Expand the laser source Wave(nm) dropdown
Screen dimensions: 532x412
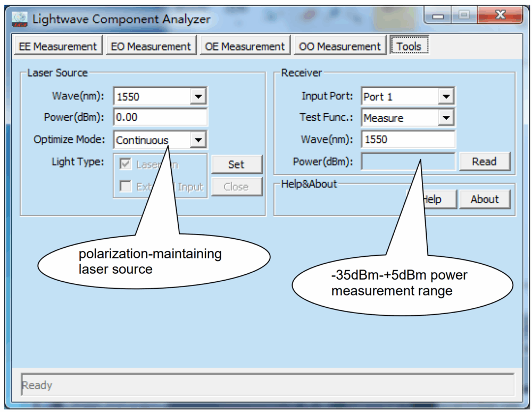pos(198,97)
